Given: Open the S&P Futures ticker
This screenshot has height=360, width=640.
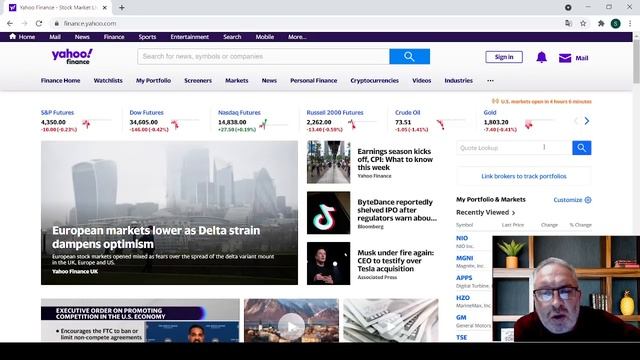Looking at the screenshot, I should [58, 112].
